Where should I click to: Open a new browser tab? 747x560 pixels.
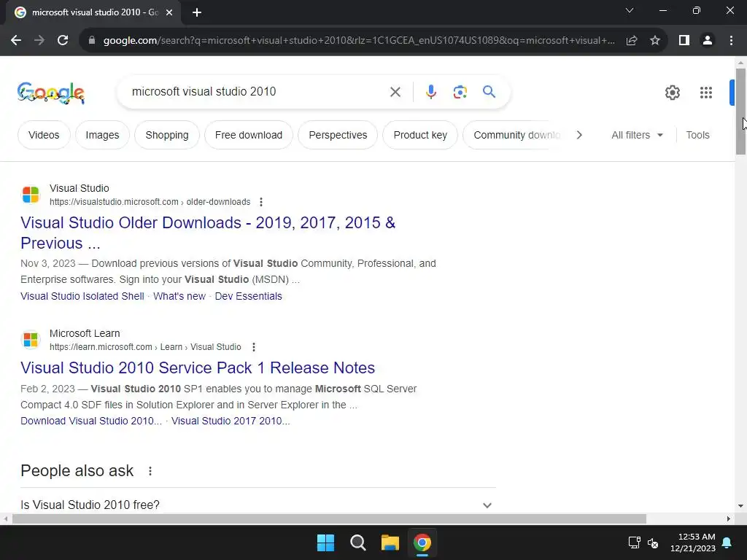click(197, 12)
